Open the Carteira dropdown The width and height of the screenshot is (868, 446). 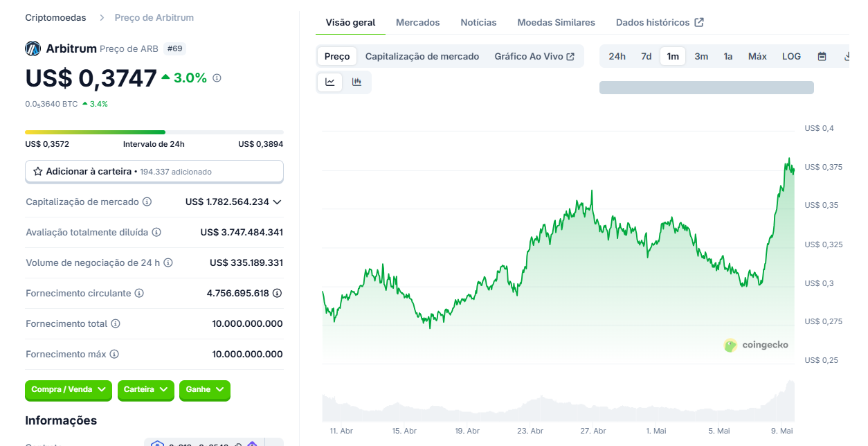click(x=145, y=390)
